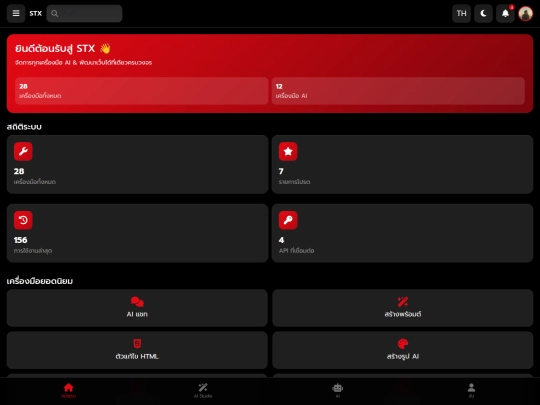Screen dimensions: 540x405
Task: Toggle dark mode moon icon
Action: click(483, 13)
